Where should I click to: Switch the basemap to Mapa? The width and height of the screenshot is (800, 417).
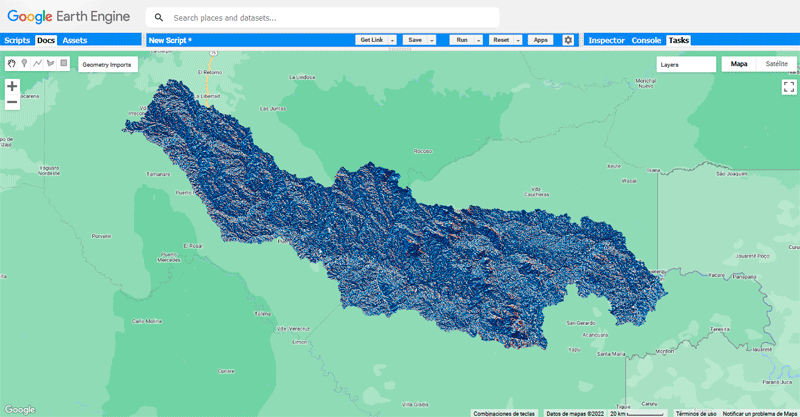pyautogui.click(x=739, y=64)
